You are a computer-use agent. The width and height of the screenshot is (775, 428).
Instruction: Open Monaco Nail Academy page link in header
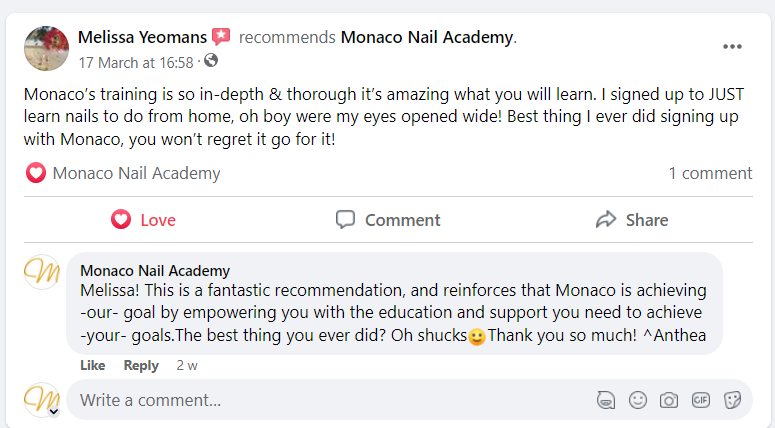[x=427, y=38]
